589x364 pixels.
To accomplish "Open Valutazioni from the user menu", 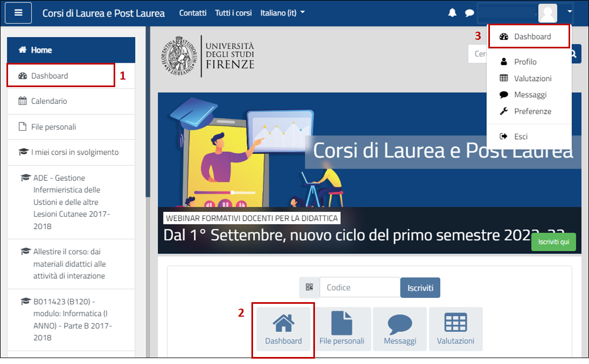I will [x=532, y=78].
